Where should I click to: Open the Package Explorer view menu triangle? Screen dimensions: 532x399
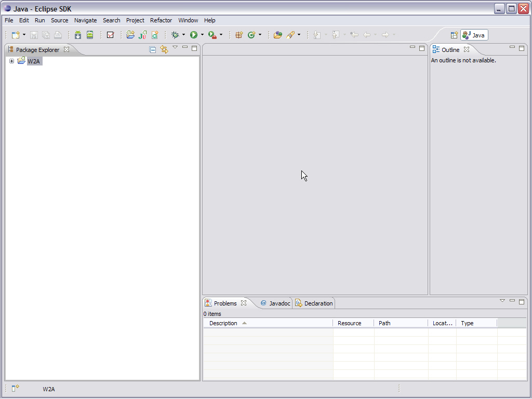[x=175, y=47]
